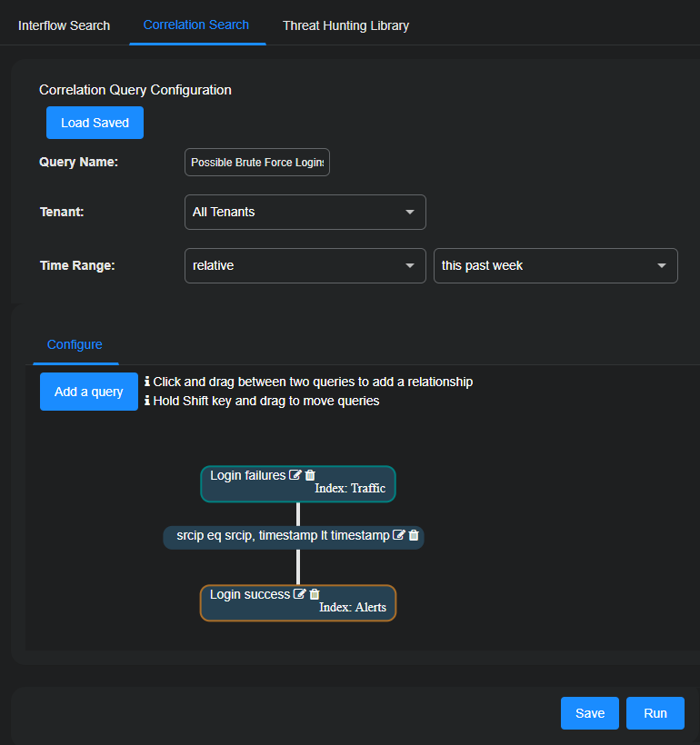Focus the Query Name input field
700x745 pixels.
pyautogui.click(x=256, y=163)
